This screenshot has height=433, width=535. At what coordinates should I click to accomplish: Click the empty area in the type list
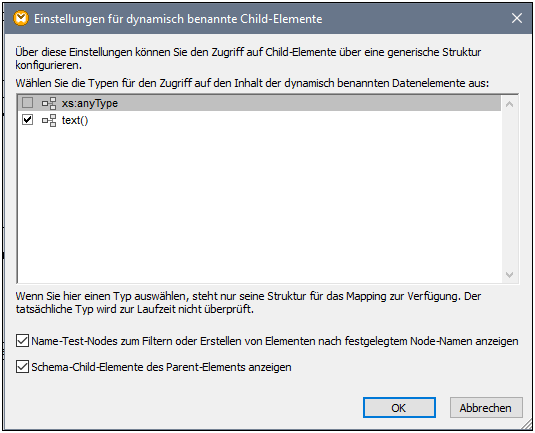[x=259, y=205]
